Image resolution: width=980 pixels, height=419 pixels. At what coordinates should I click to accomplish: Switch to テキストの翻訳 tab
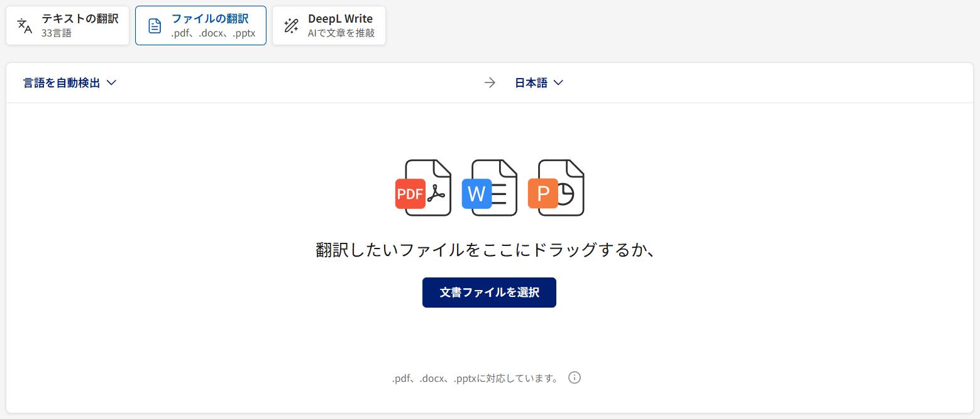pyautogui.click(x=67, y=26)
